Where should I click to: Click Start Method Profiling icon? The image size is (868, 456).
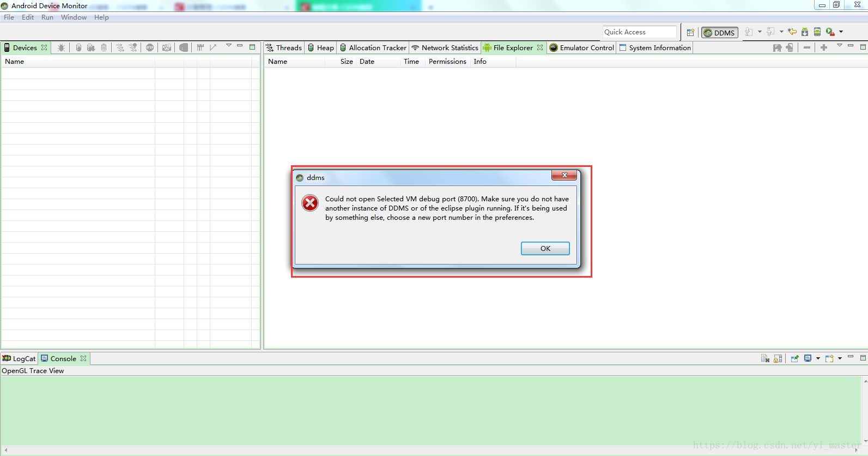tap(133, 47)
